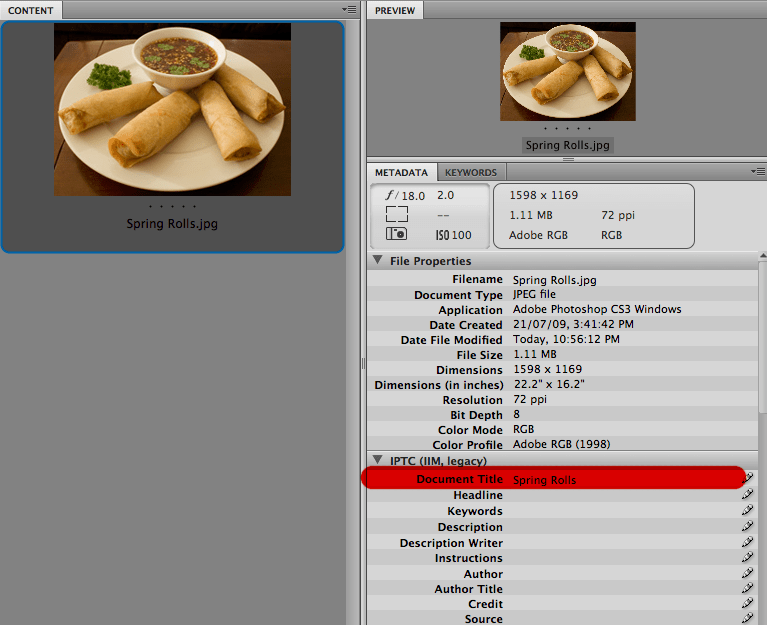Click Date File Modified value Today, 10:56:12 PM
The image size is (767, 625).
click(x=566, y=339)
